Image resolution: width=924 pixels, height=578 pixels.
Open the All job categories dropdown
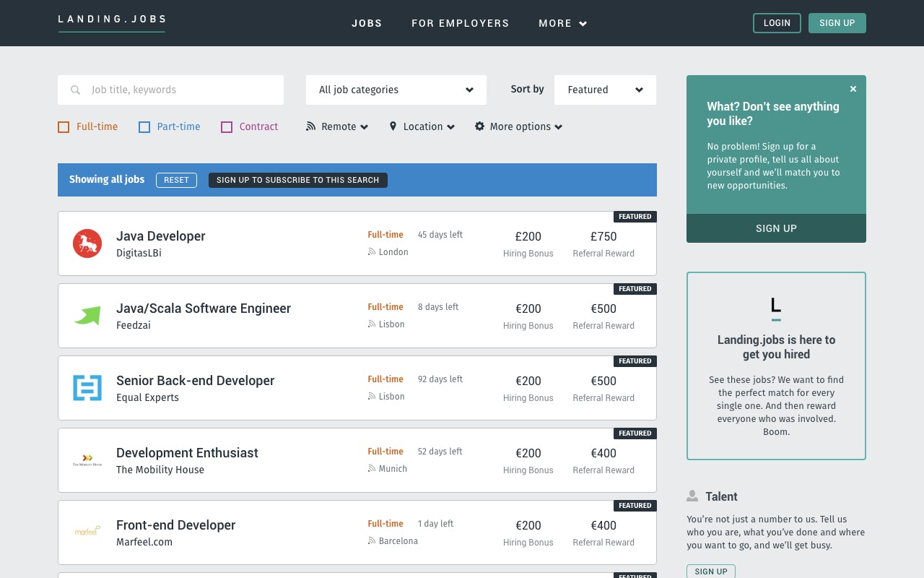pyautogui.click(x=396, y=90)
